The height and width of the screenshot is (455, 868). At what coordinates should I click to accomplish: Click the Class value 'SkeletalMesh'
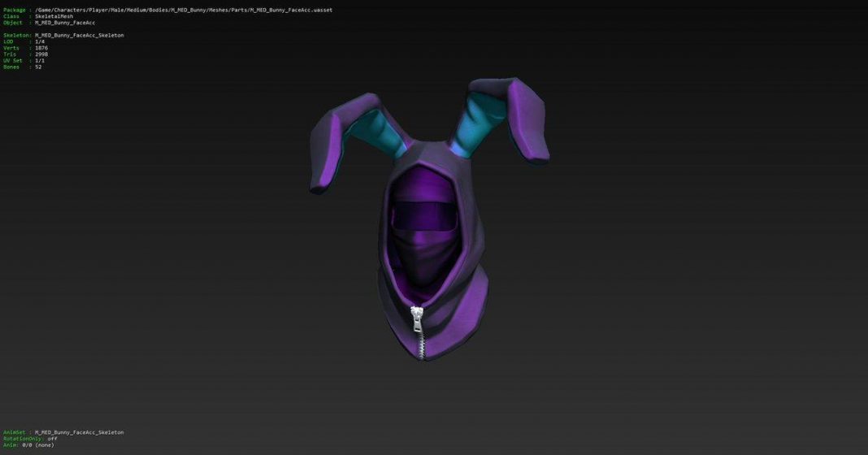click(54, 16)
